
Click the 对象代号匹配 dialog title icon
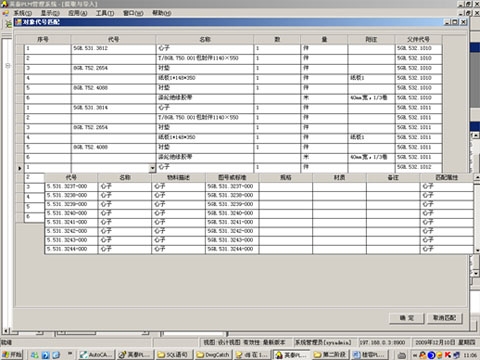[x=18, y=22]
